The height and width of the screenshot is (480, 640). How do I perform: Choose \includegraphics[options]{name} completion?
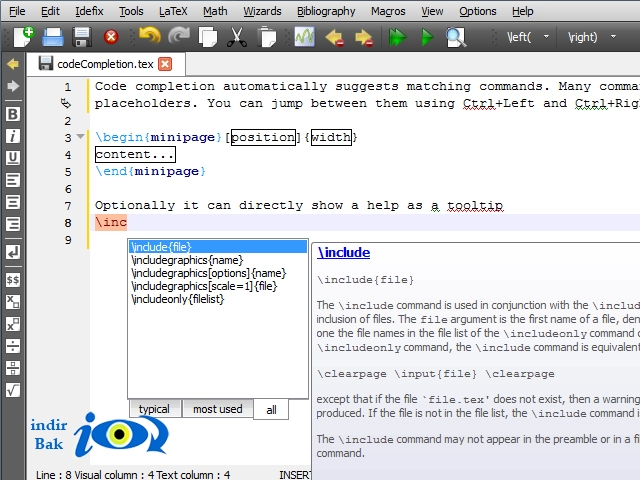[218, 273]
